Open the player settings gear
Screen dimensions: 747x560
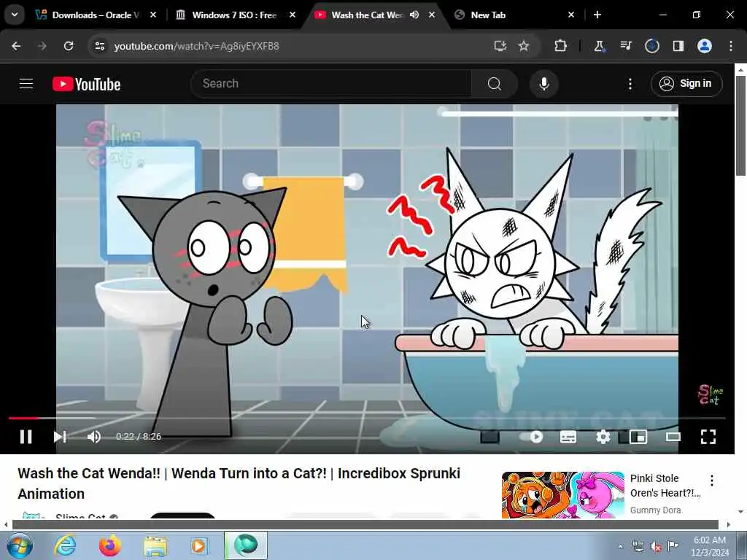(x=603, y=437)
